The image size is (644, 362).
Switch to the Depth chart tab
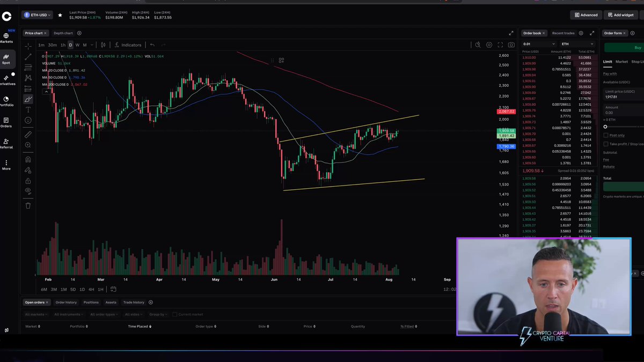click(63, 33)
